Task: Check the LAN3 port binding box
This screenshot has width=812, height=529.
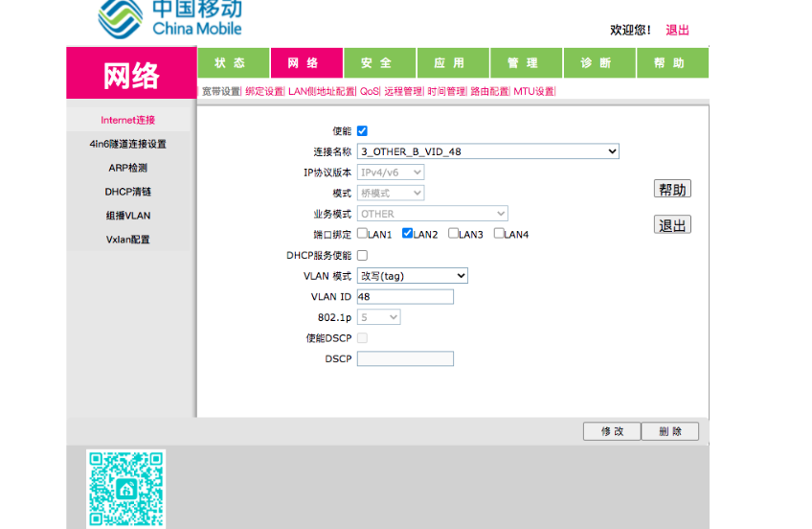Action: (453, 233)
